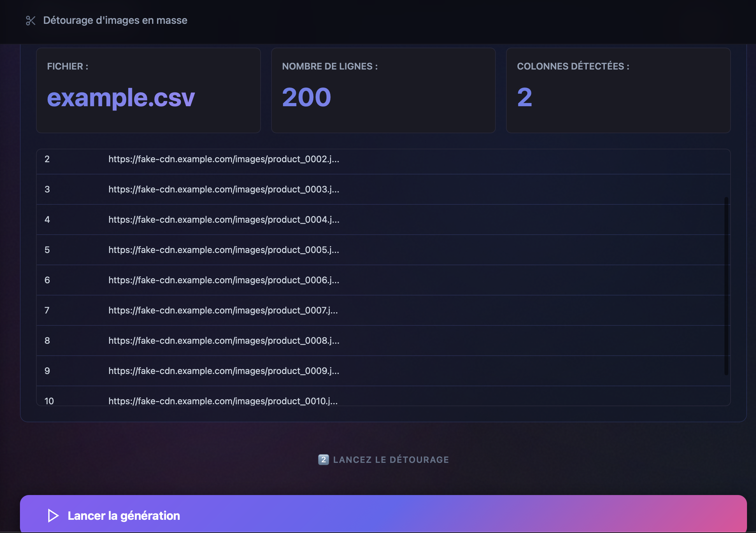Click the product_0006 image URL row
Screen dimensions: 756x533
224,280
